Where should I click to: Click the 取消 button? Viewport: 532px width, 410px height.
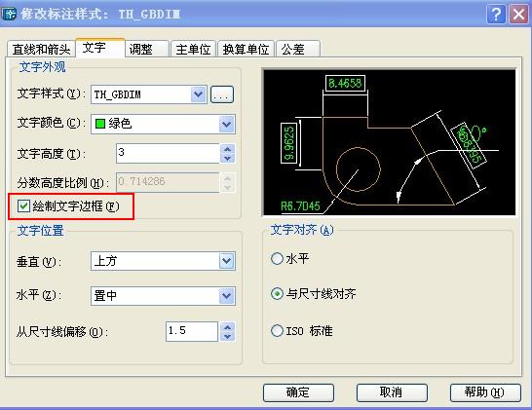click(392, 392)
